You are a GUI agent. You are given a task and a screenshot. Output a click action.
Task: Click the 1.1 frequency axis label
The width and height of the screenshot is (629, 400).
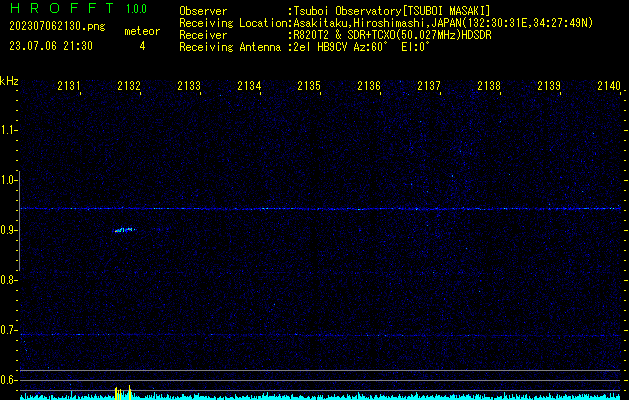(x=9, y=130)
